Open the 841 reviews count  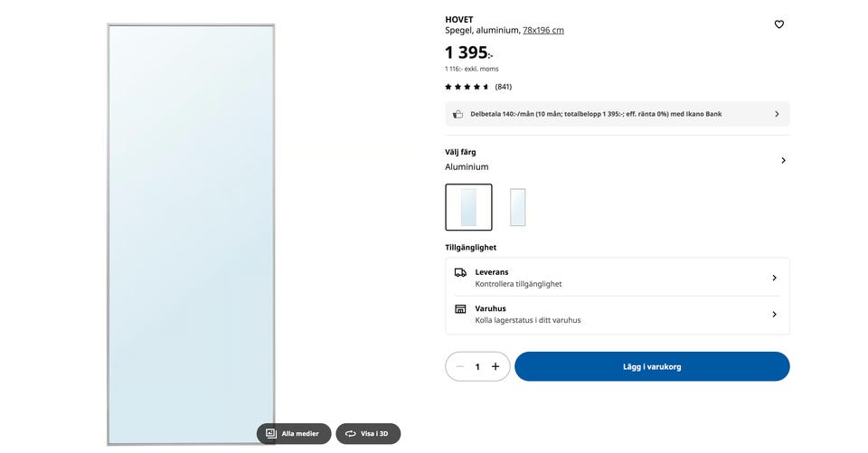(x=504, y=87)
